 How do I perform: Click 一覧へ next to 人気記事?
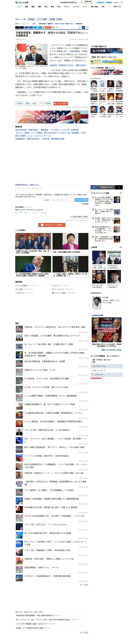tap(120, 247)
